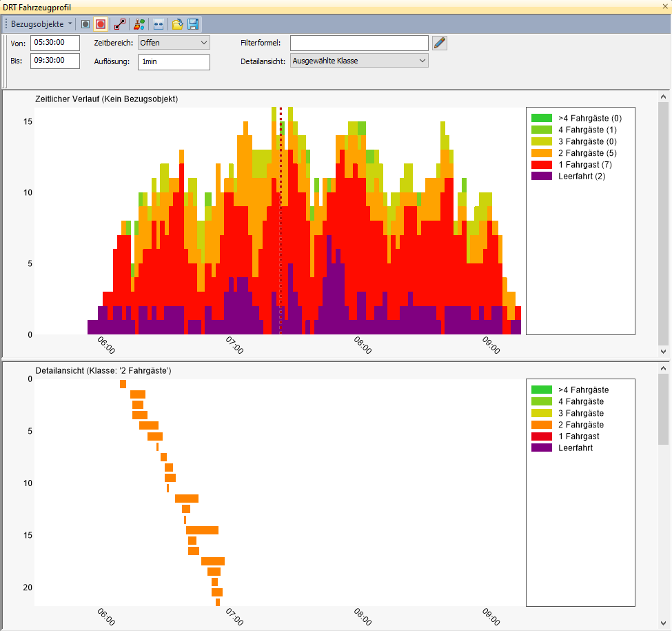
Task: Click the blue horizontal arrows fit icon
Action: (x=159, y=24)
